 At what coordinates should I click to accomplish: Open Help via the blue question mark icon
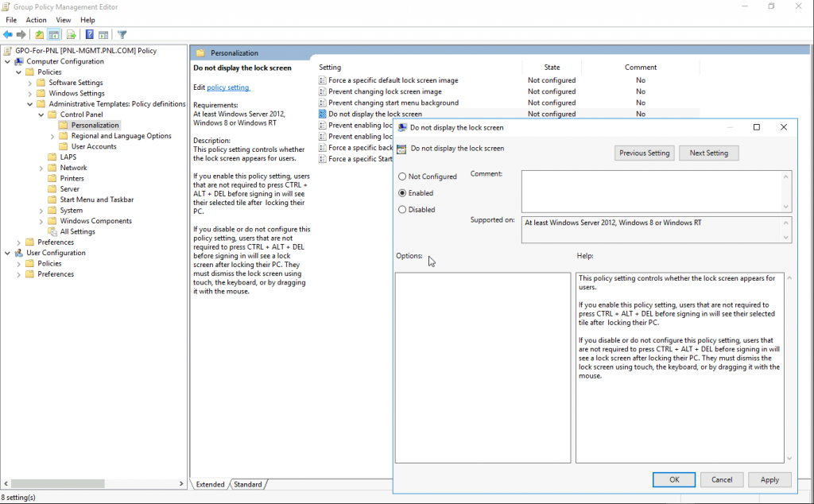tap(90, 34)
